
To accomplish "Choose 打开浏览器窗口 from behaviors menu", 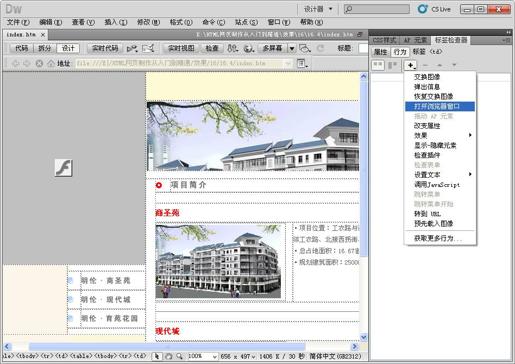I will [440, 106].
